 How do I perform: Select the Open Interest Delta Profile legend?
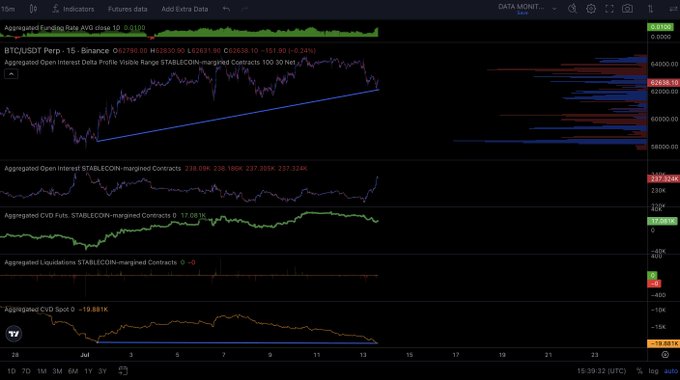pyautogui.click(x=150, y=62)
